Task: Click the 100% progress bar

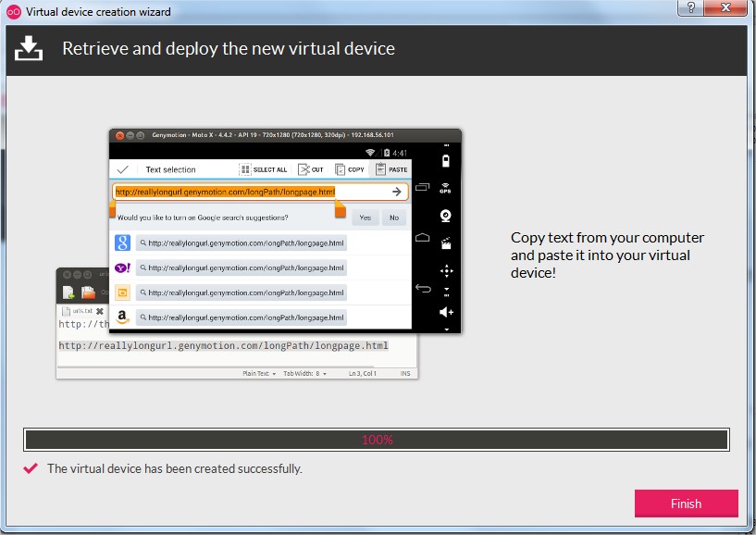Action: point(377,440)
